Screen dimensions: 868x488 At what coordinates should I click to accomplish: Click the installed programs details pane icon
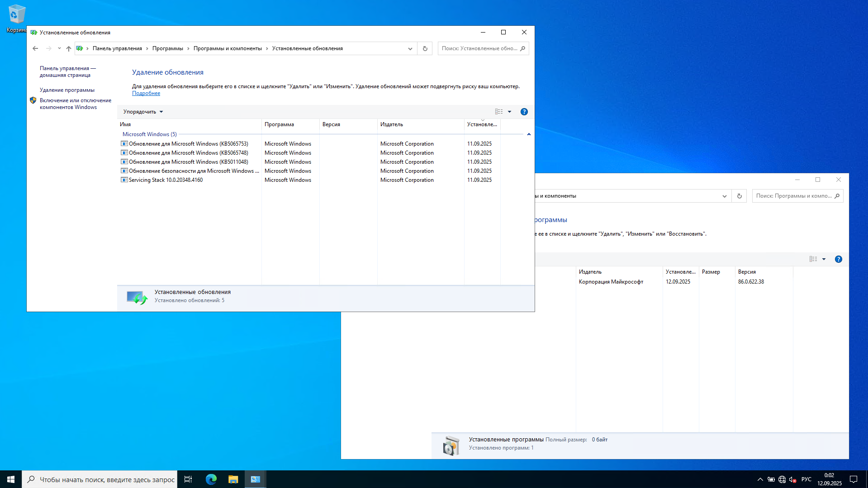pyautogui.click(x=451, y=445)
